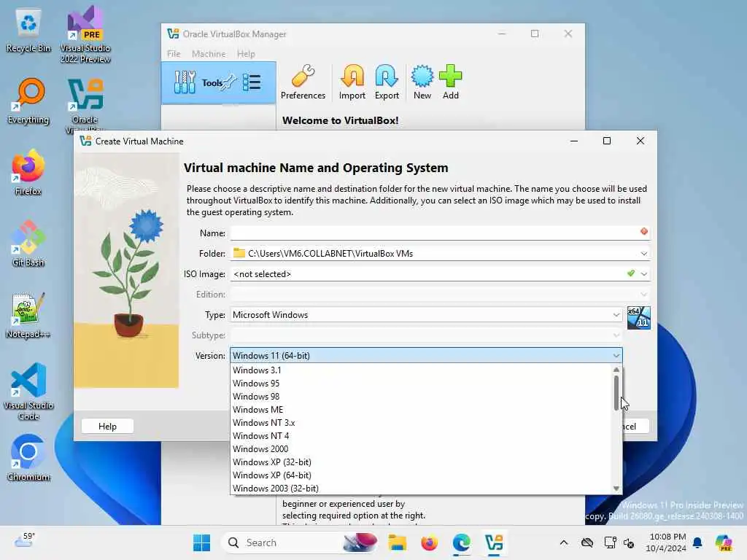Click the taskbar Search box
The image size is (747, 560).
pyautogui.click(x=300, y=542)
